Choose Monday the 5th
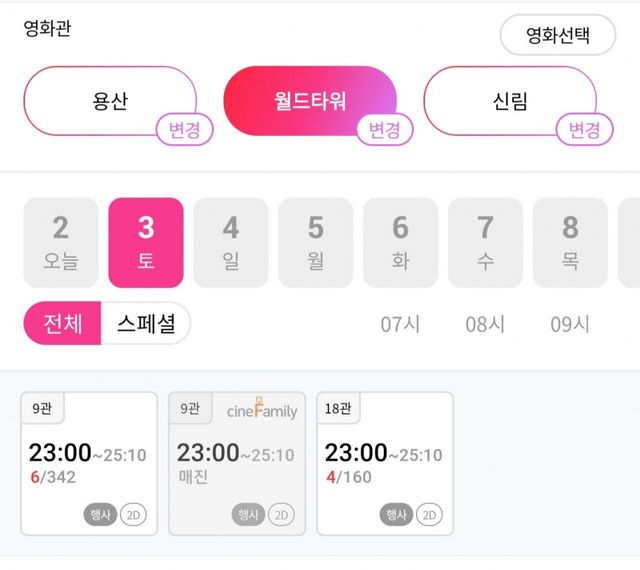 (x=316, y=242)
